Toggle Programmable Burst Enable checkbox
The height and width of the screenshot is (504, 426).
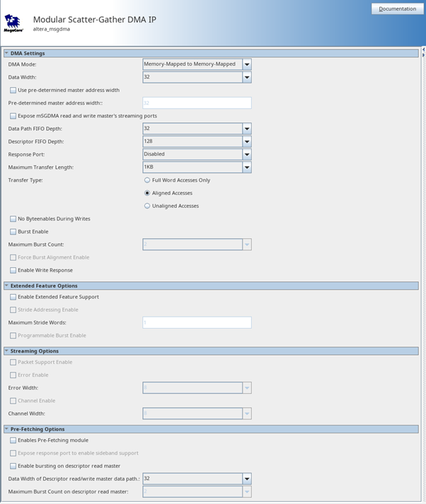(13, 335)
